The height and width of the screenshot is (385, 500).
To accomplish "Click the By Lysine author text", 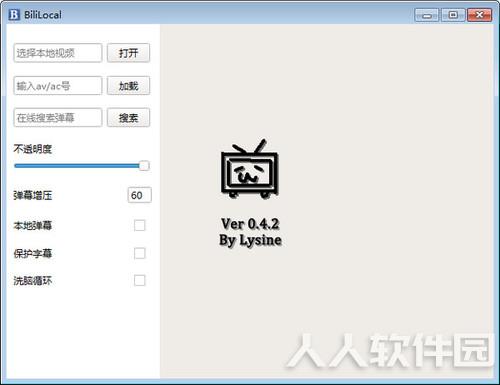I will click(x=250, y=240).
